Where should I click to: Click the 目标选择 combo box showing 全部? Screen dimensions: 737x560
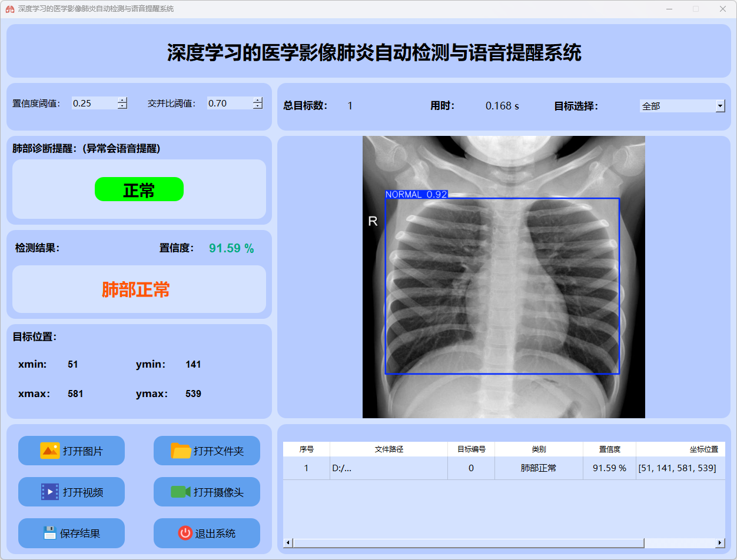click(682, 106)
